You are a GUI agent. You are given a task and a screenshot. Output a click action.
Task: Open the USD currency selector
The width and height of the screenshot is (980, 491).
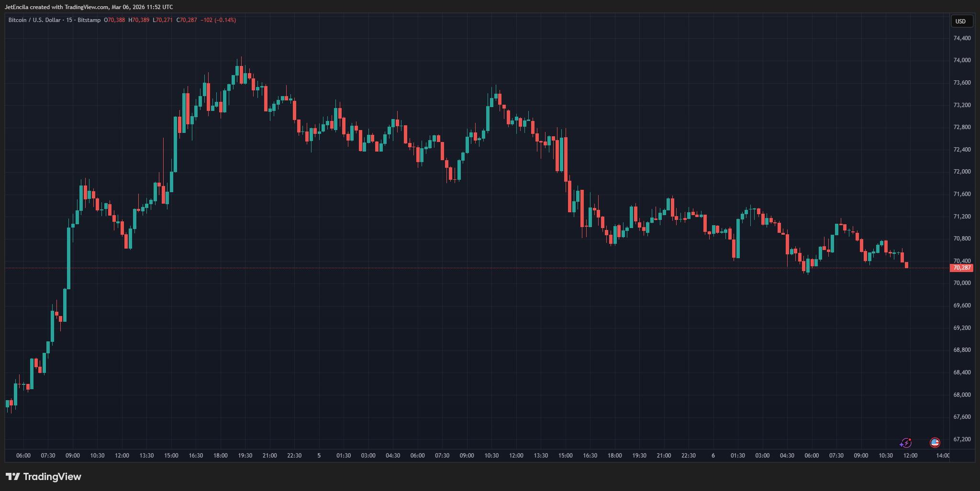[960, 21]
